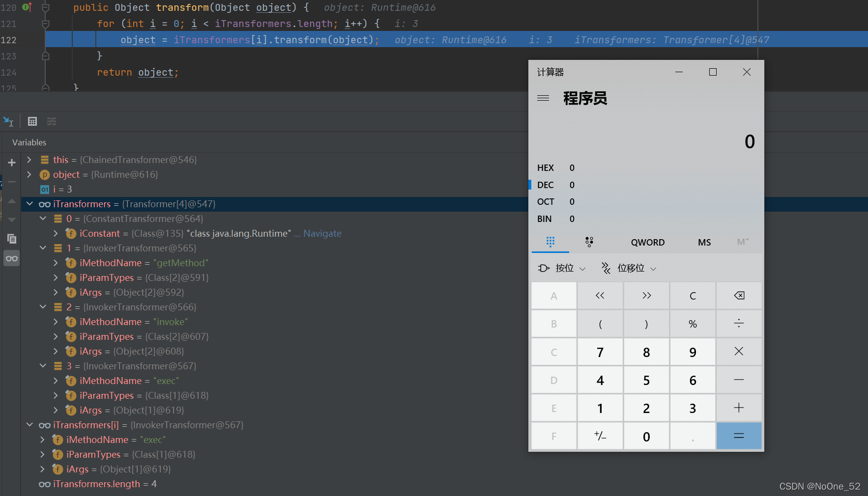Click the restore layout icon in debugger toolbar
This screenshot has width=868, height=496.
click(x=52, y=121)
